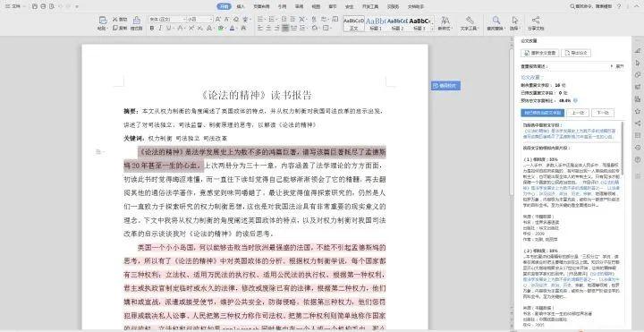This screenshot has height=332, width=644.
Task: Toggle Italic formatting
Action: 160,28
